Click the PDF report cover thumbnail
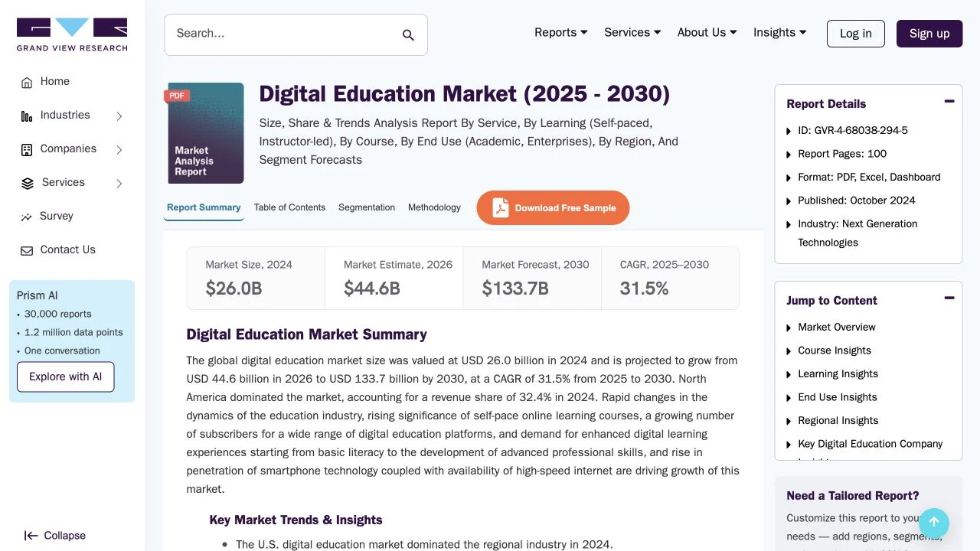Viewport: 980px width, 551px height. 206,133
